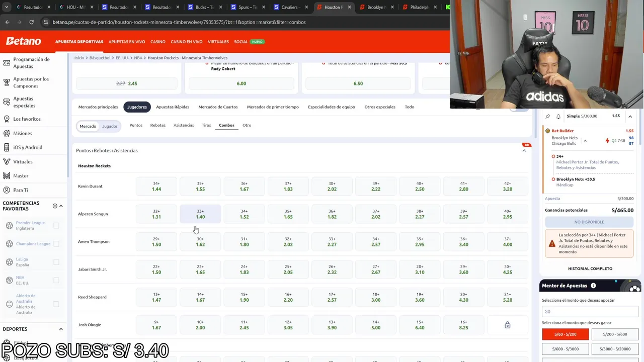Click the Bet Builder basketball icon
The width and height of the screenshot is (644, 362).
(548, 131)
